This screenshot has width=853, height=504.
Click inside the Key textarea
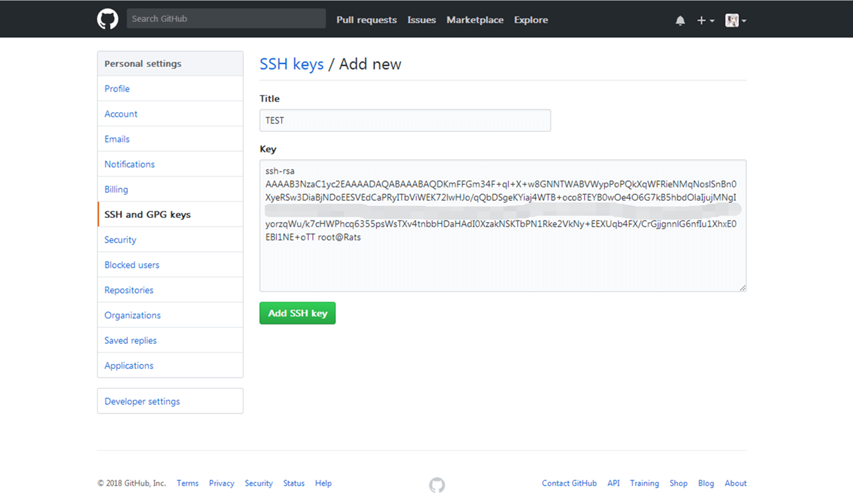click(x=503, y=225)
